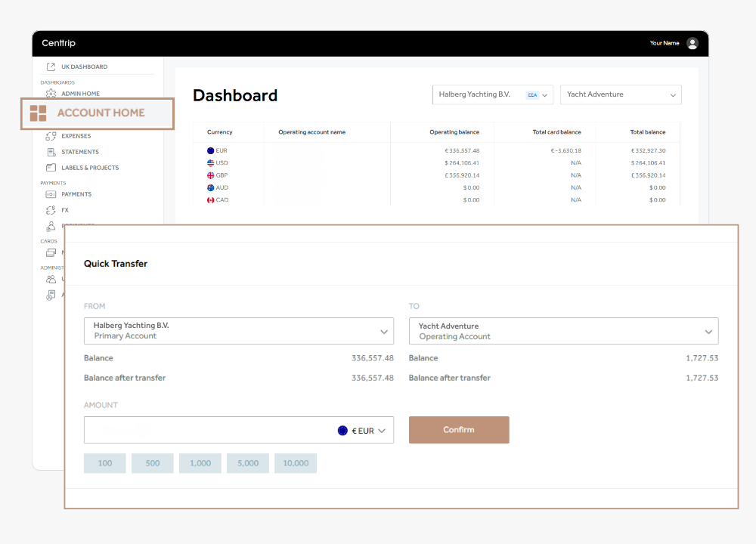
Task: Click the Statements document icon
Action: [51, 153]
